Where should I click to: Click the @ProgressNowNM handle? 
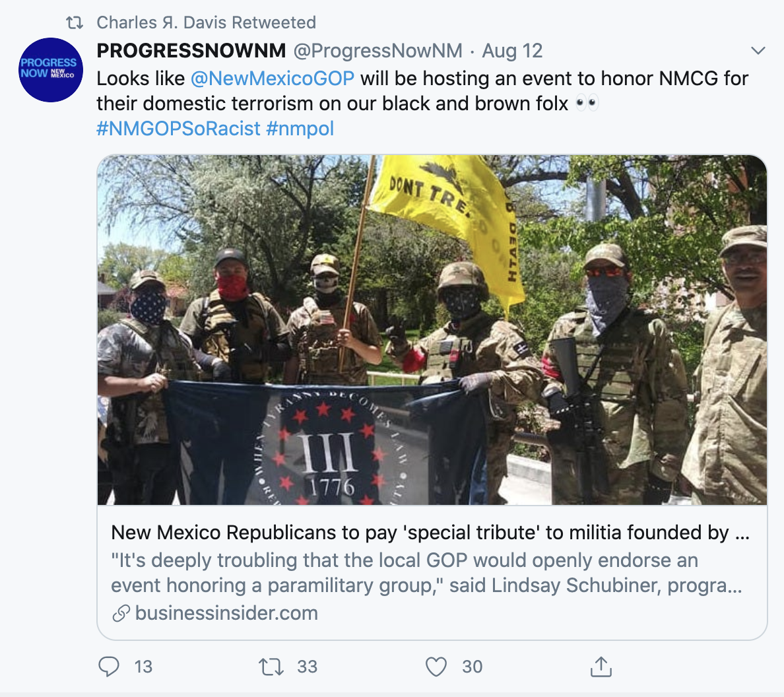pyautogui.click(x=378, y=51)
